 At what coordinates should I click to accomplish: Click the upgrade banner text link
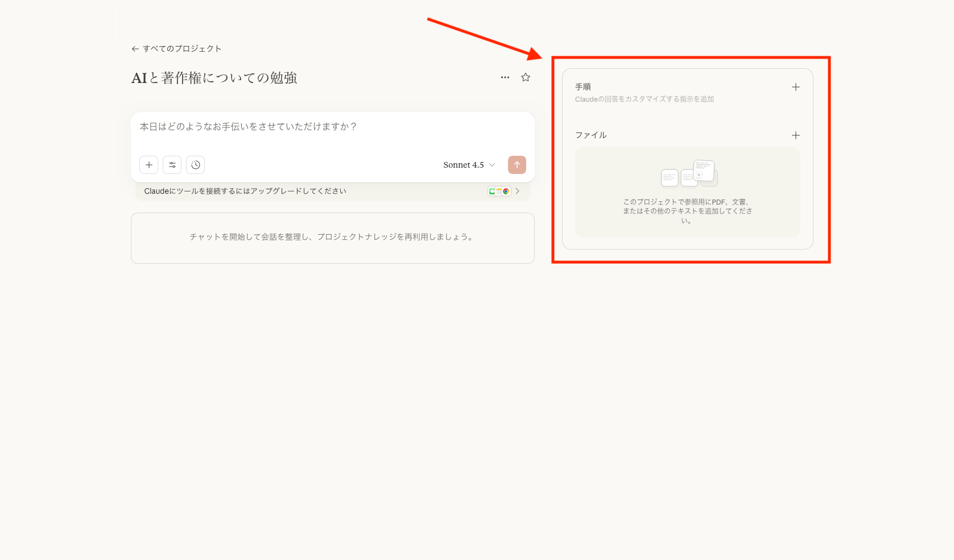click(x=245, y=191)
